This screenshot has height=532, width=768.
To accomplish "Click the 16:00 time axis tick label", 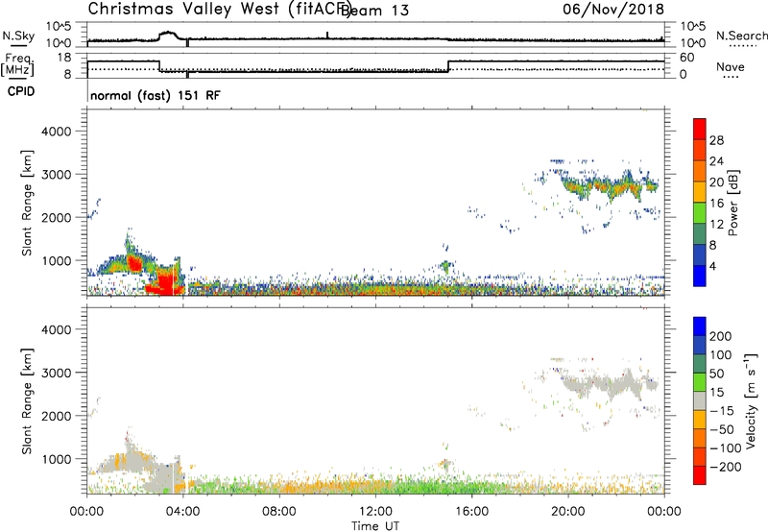I will point(471,512).
